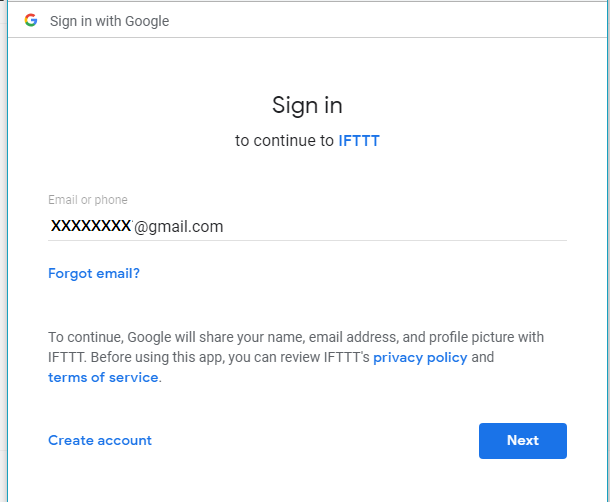Click the word 'Google' in the disclosure paragraph
The width and height of the screenshot is (610, 503).
pos(149,337)
